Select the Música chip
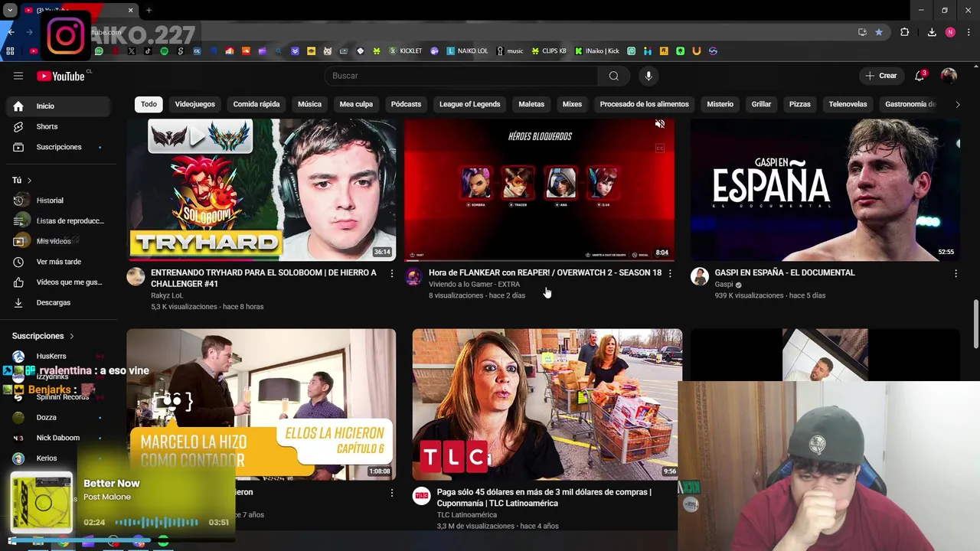This screenshot has width=980, height=551. 309,104
